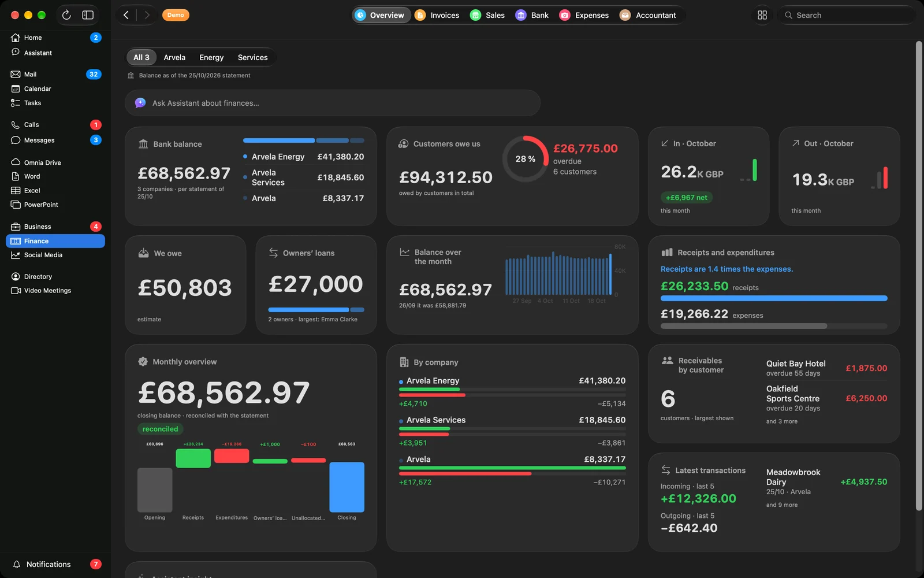Image resolution: width=924 pixels, height=578 pixels.
Task: Click 'and 9 more' under Latest transactions
Action: [x=782, y=505]
